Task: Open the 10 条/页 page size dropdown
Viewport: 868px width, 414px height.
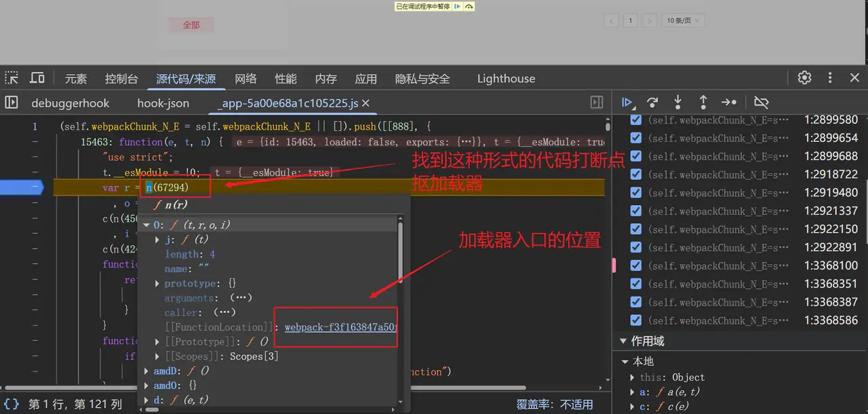Action: pos(682,21)
